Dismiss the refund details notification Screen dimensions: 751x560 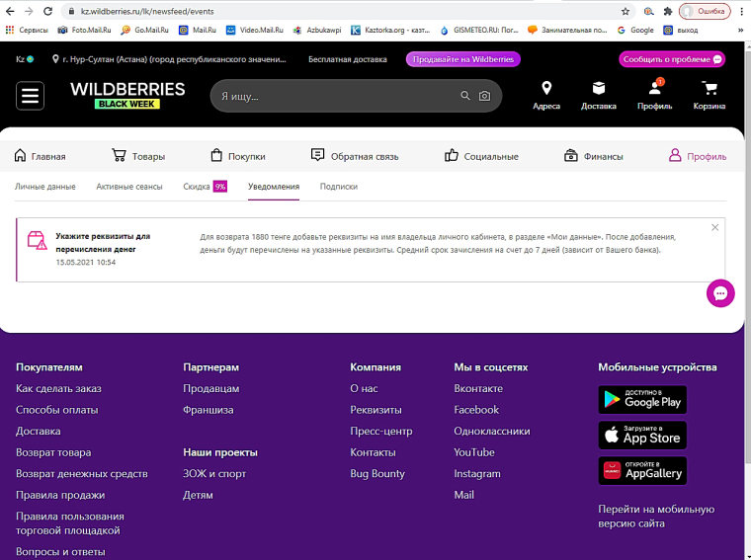coord(714,228)
